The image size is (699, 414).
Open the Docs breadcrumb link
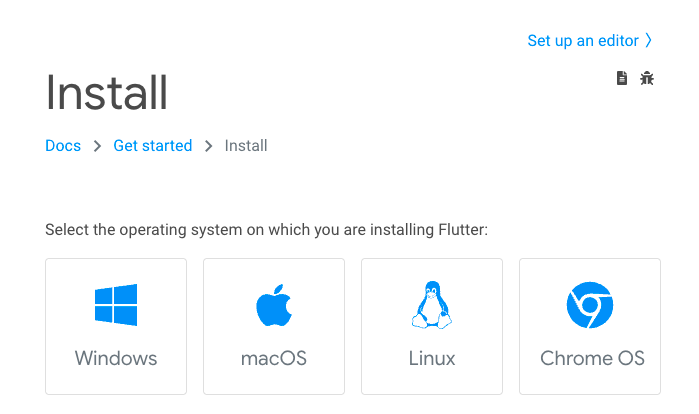coord(63,146)
